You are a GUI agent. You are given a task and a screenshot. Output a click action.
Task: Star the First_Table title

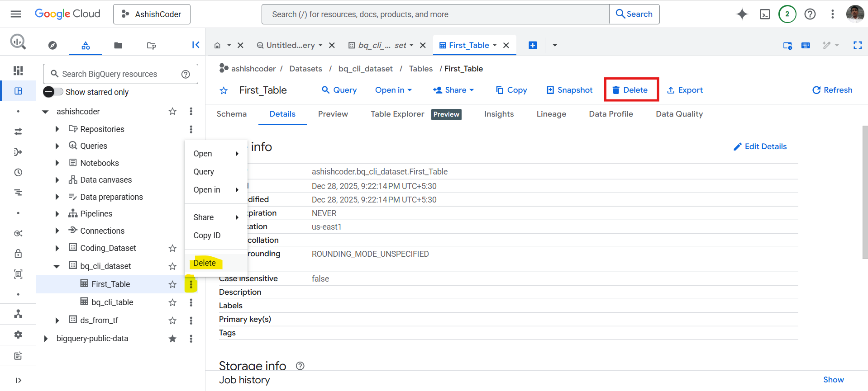[224, 90]
